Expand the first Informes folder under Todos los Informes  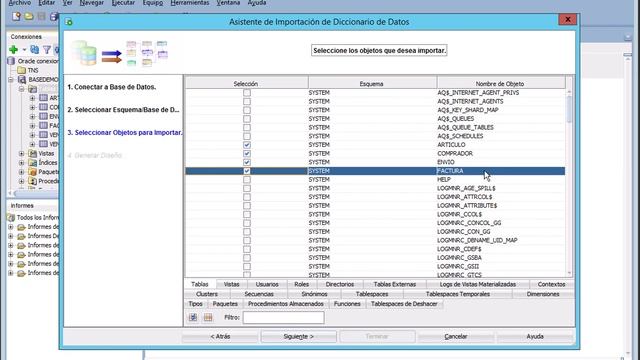(11, 227)
